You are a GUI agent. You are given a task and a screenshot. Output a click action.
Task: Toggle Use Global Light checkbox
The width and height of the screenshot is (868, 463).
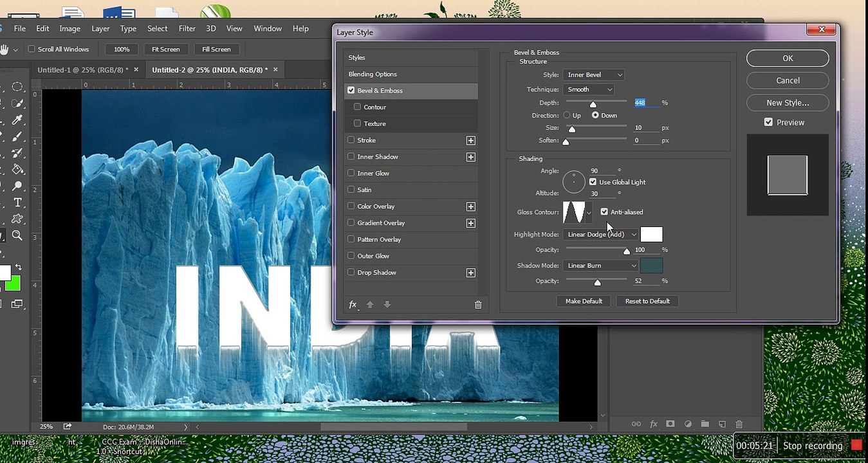point(593,182)
